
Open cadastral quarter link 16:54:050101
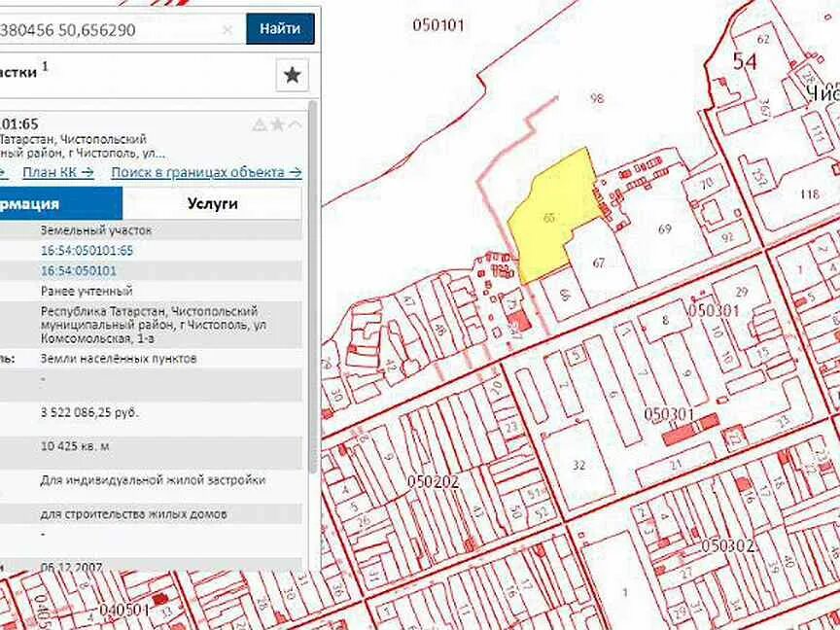coord(78,271)
